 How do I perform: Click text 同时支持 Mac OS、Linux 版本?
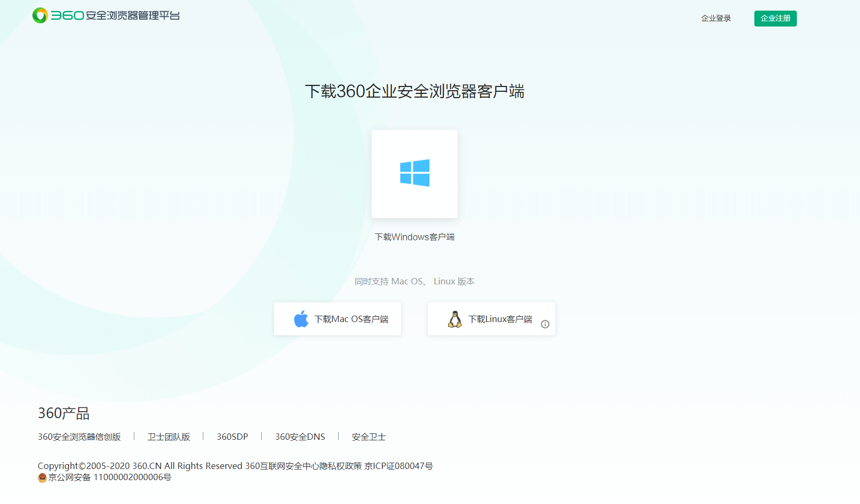(415, 281)
